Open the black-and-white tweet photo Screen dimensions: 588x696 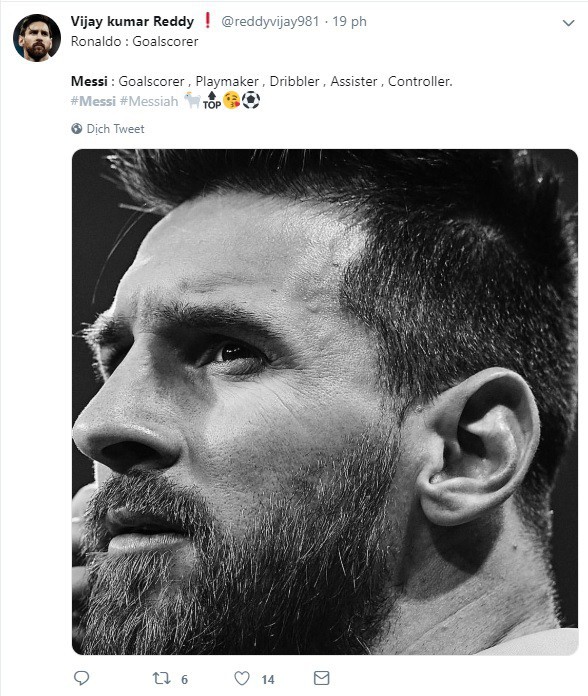pos(325,402)
